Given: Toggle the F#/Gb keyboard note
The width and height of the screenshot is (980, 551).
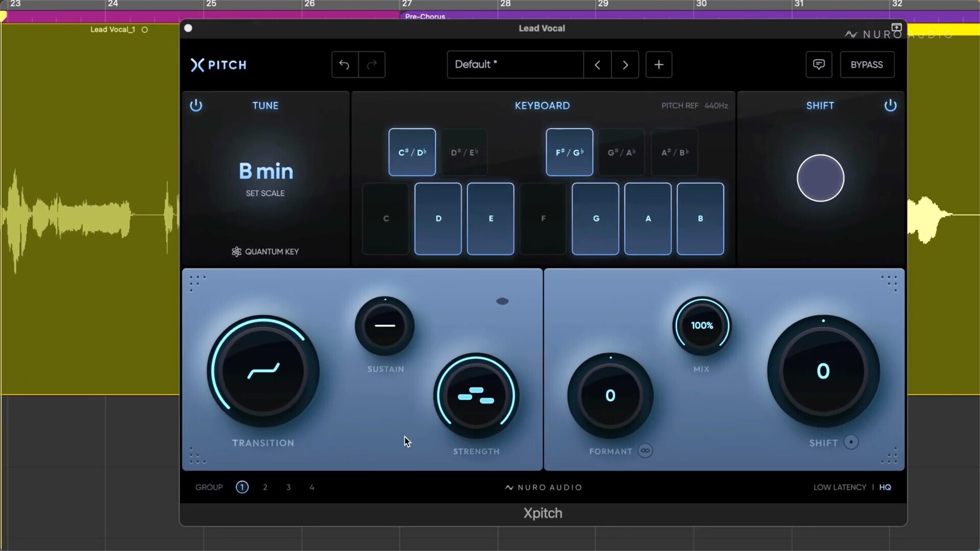Looking at the screenshot, I should pyautogui.click(x=570, y=152).
